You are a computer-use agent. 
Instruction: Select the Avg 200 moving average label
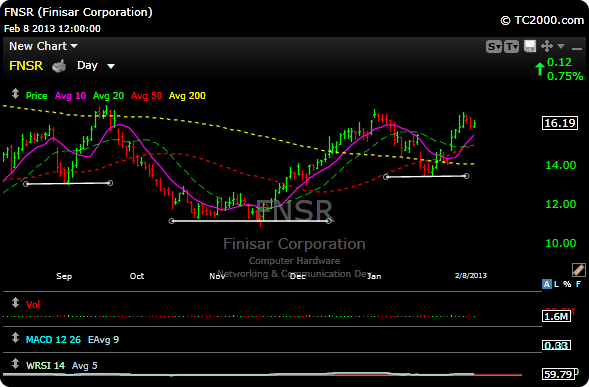[x=187, y=96]
